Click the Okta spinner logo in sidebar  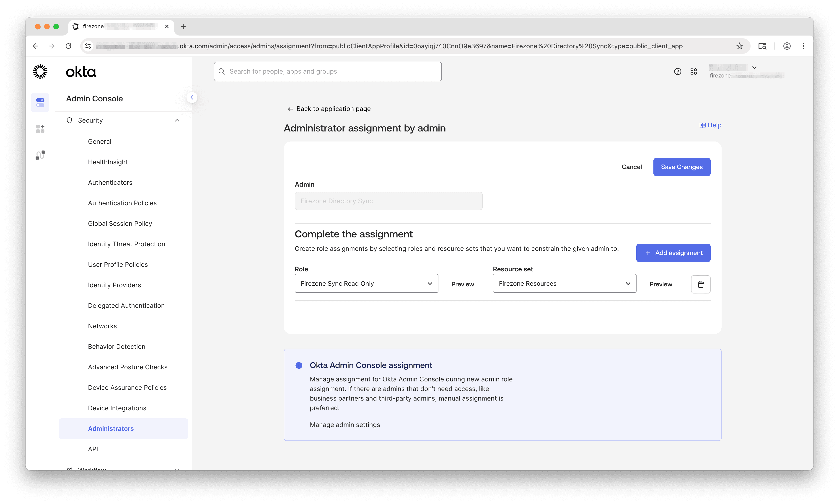40,72
